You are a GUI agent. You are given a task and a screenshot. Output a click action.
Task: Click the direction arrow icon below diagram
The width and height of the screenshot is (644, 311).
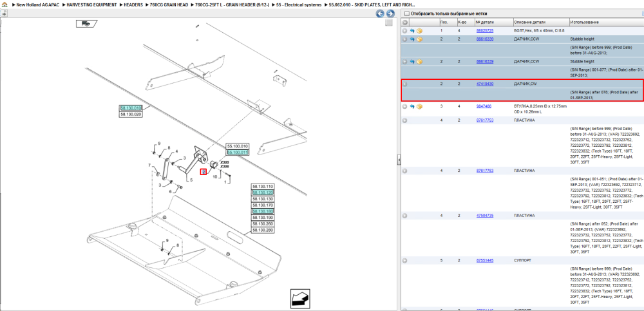coord(300,298)
